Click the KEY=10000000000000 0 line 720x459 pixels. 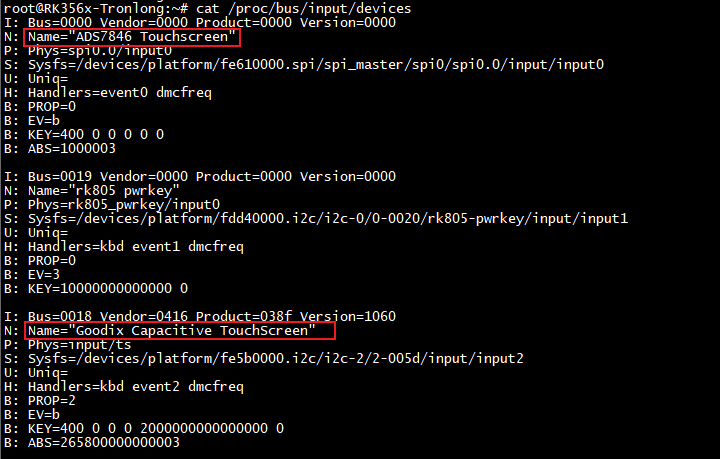(x=95, y=288)
